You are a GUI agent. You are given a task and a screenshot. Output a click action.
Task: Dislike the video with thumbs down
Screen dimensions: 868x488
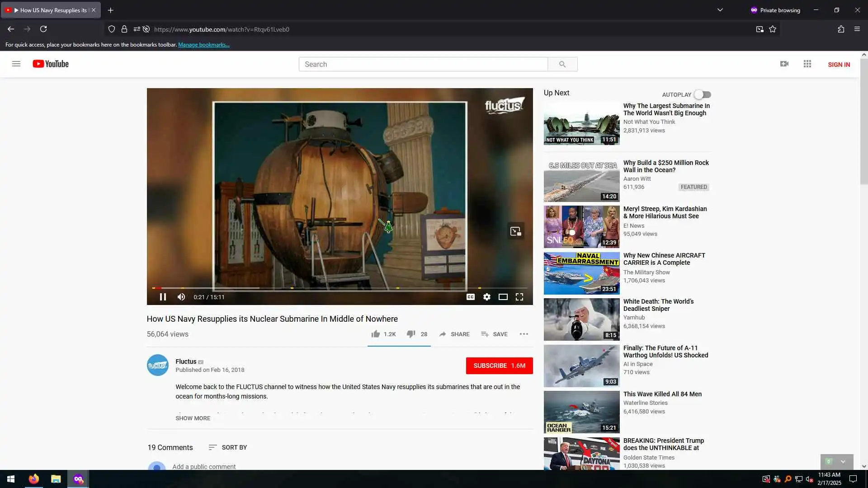pos(410,334)
